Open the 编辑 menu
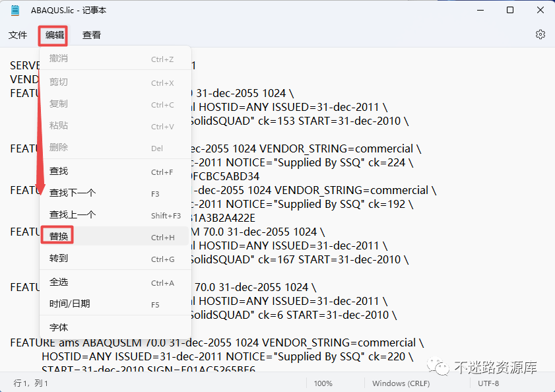Viewport: 555px width, 392px height. click(x=55, y=35)
